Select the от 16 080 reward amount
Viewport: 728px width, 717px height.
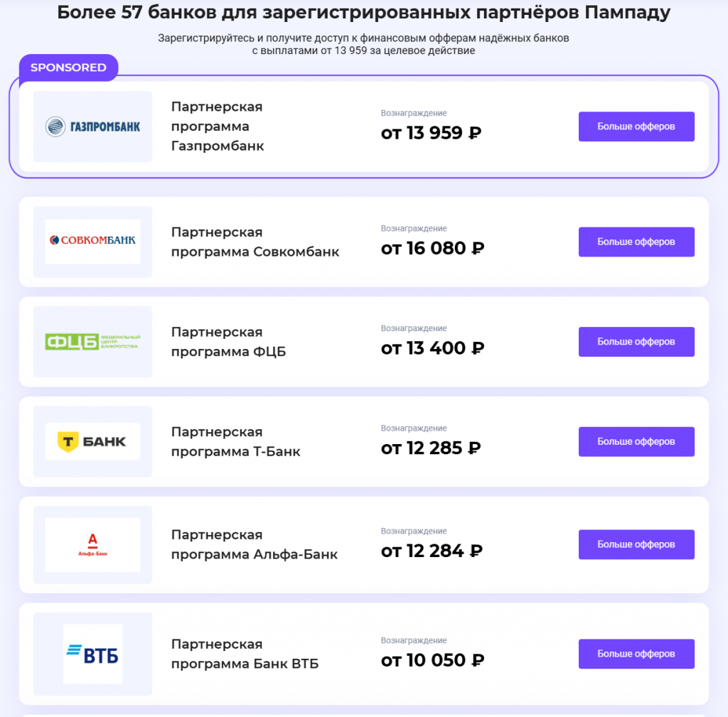point(434,248)
